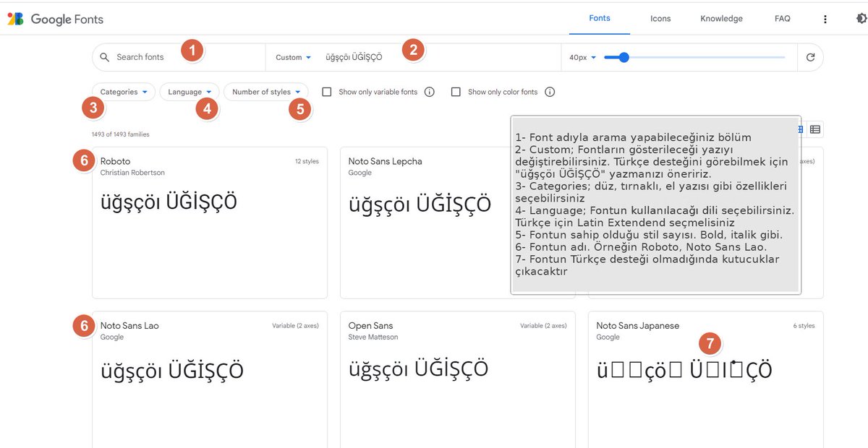Expand the Language filter

[190, 92]
